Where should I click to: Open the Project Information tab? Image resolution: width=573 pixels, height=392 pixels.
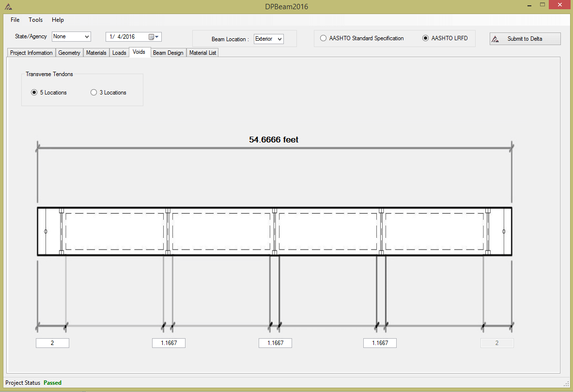coord(31,53)
